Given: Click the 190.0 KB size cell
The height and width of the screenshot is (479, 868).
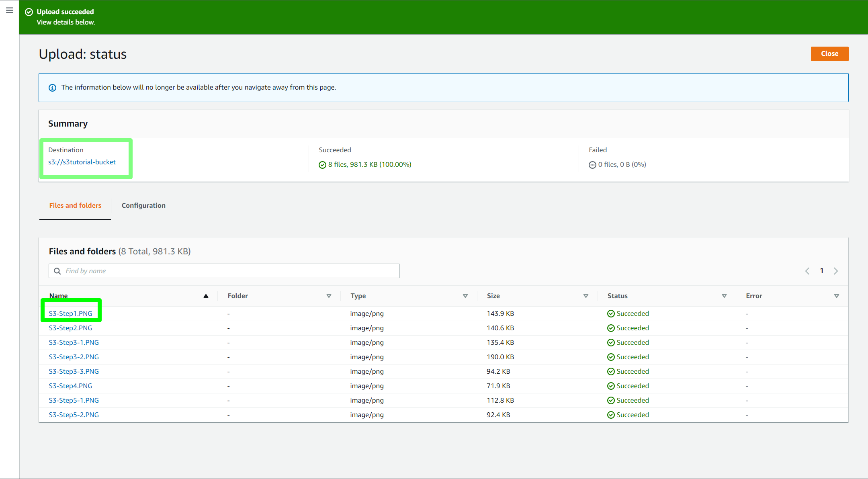Looking at the screenshot, I should (500, 357).
